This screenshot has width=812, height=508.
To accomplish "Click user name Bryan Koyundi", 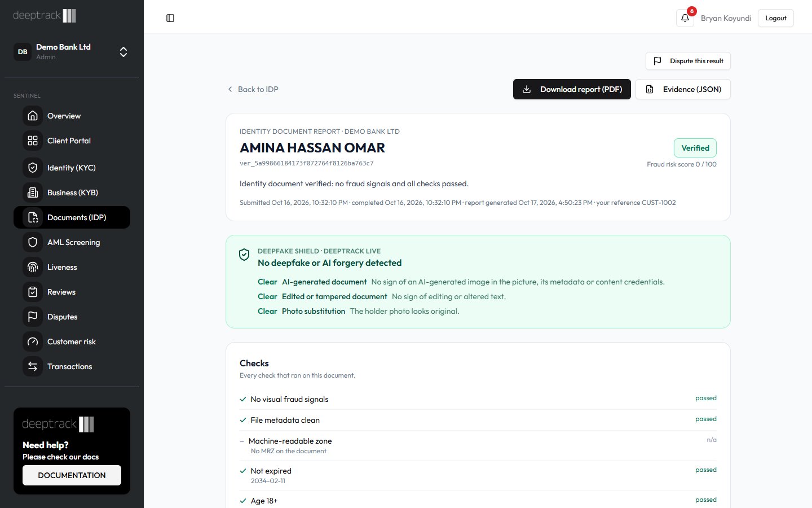I will point(726,18).
